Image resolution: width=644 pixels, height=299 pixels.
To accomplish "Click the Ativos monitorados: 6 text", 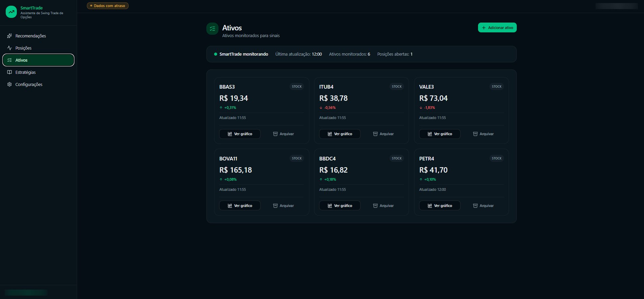I will pos(349,54).
